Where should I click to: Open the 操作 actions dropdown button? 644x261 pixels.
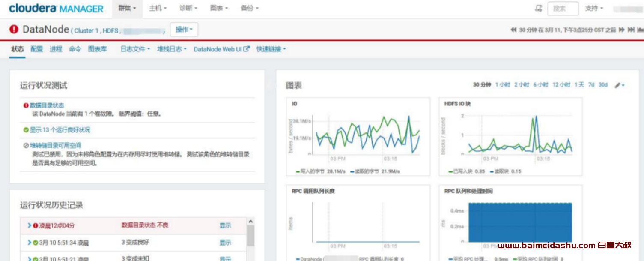(x=184, y=30)
